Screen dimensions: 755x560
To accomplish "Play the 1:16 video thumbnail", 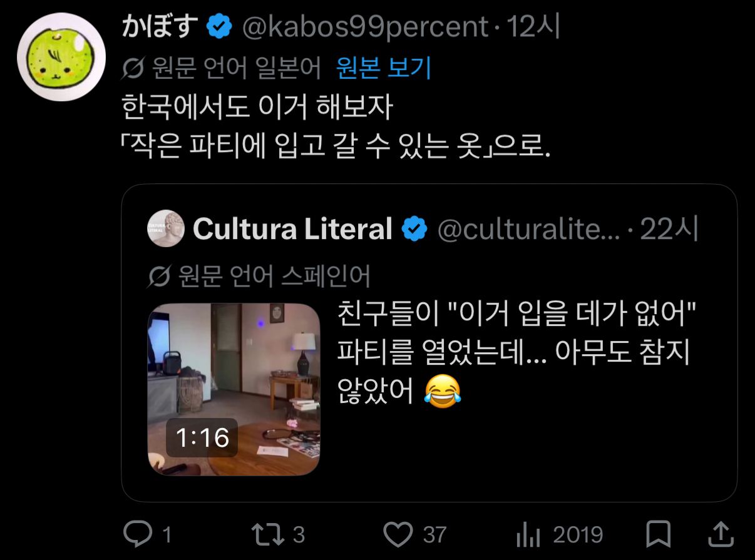I will pyautogui.click(x=234, y=389).
